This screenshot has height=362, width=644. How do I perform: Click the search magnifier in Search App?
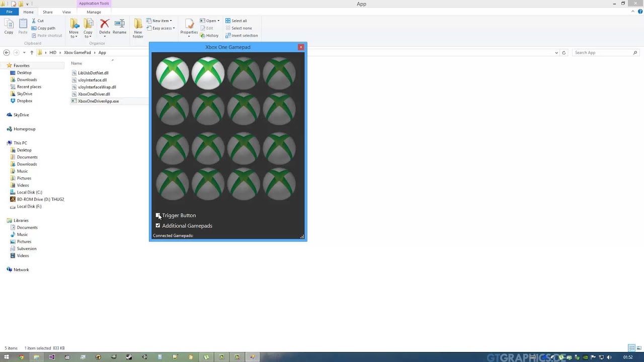(635, 52)
